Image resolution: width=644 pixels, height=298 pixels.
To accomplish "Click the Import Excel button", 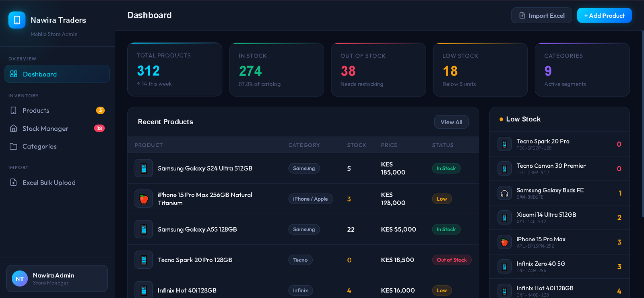I will coord(541,16).
